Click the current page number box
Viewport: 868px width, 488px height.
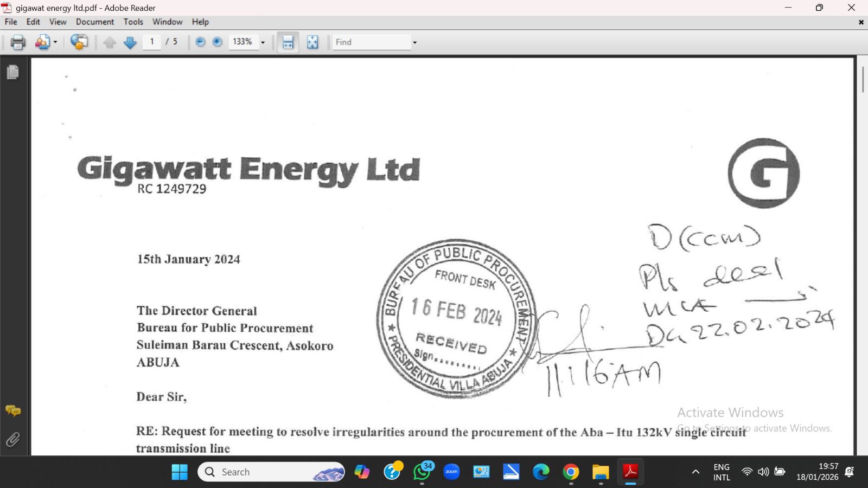(x=152, y=42)
